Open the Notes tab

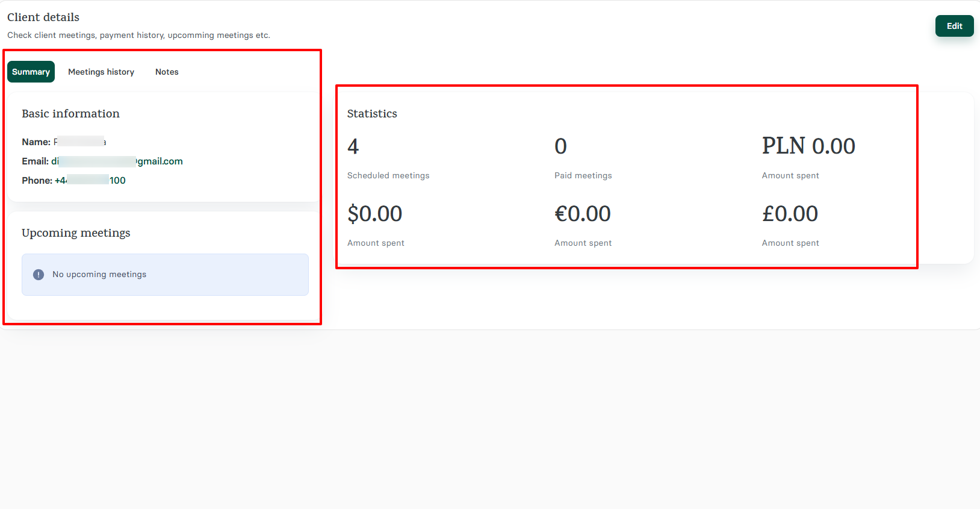167,72
